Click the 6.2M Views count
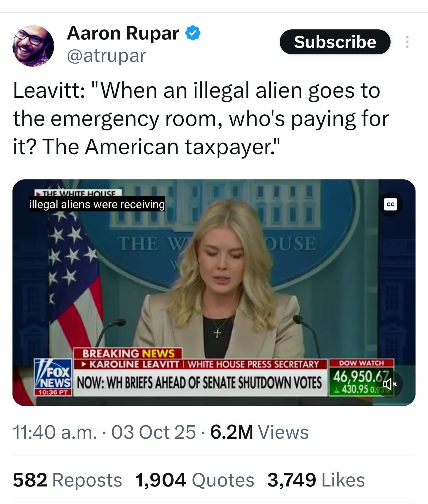 (x=259, y=432)
